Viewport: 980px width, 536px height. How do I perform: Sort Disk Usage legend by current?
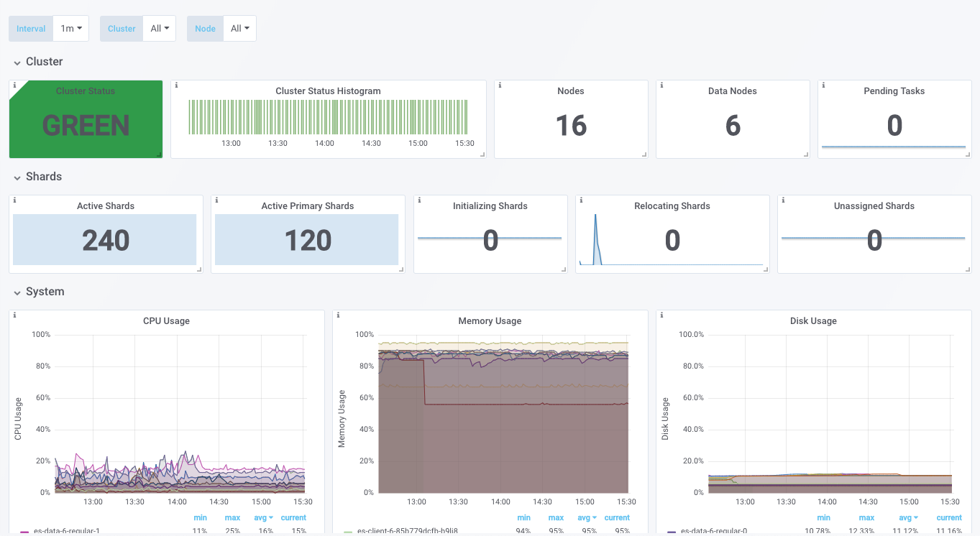tap(949, 517)
